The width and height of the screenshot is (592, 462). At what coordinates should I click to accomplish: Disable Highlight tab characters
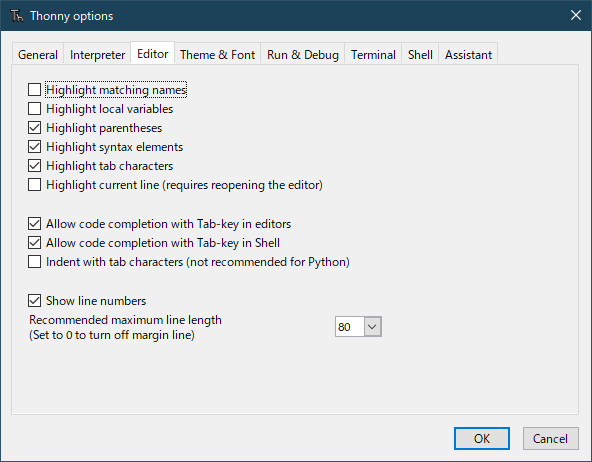coord(34,166)
